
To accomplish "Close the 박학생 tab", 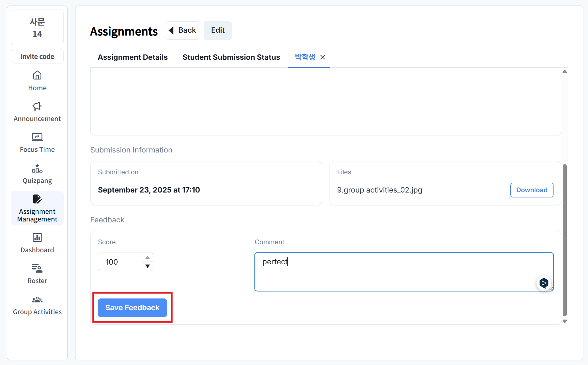I will pos(322,57).
